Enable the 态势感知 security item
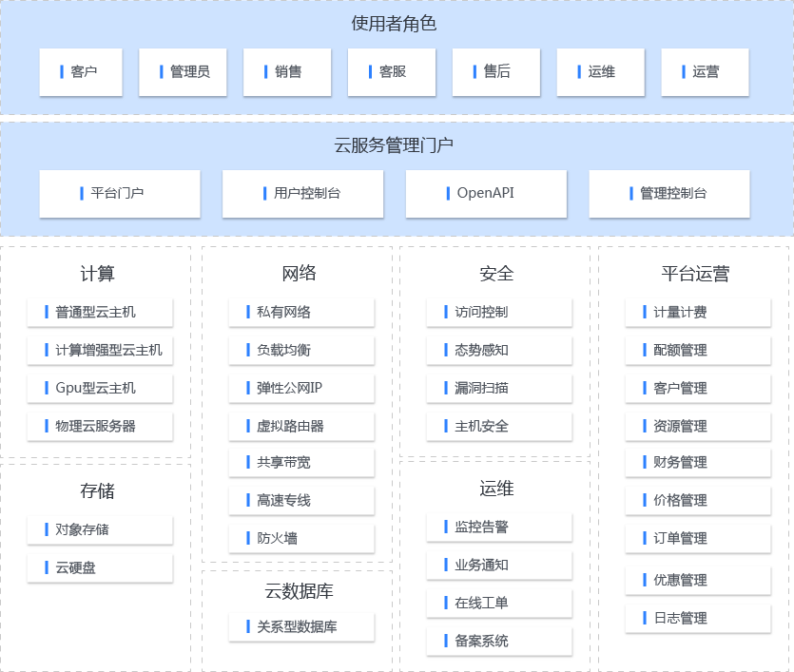 pyautogui.click(x=499, y=351)
